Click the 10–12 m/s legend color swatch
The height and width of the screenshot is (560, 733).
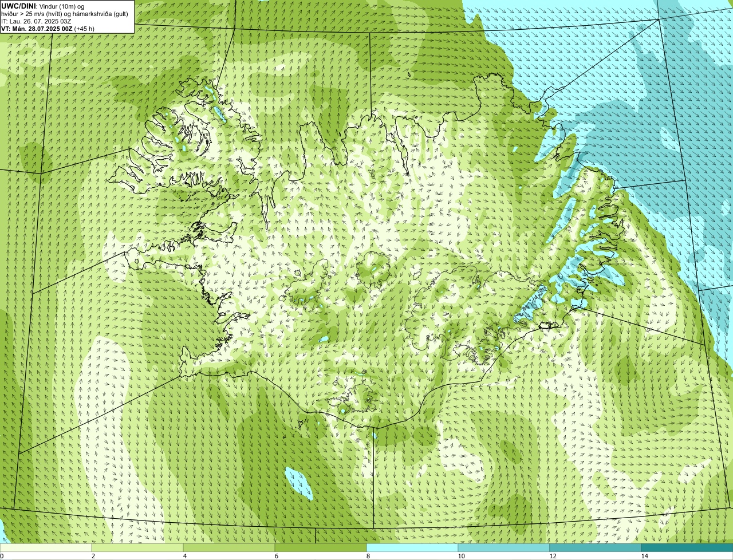(x=504, y=547)
